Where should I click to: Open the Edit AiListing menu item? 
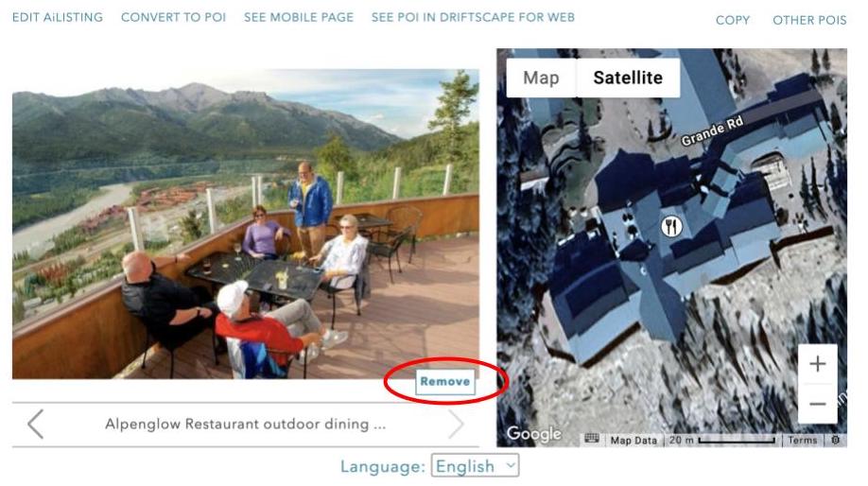pos(58,17)
